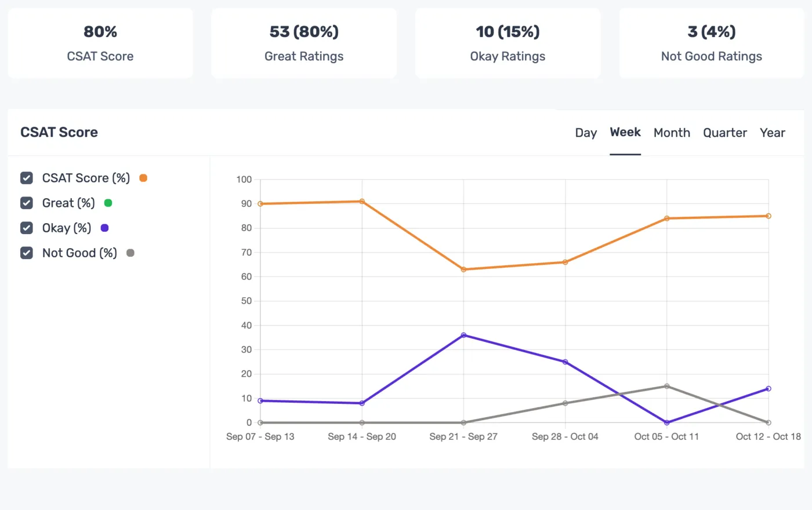This screenshot has width=812, height=510.
Task: Click the 'Sep 14 - Sep 20' axis label
Action: (362, 436)
